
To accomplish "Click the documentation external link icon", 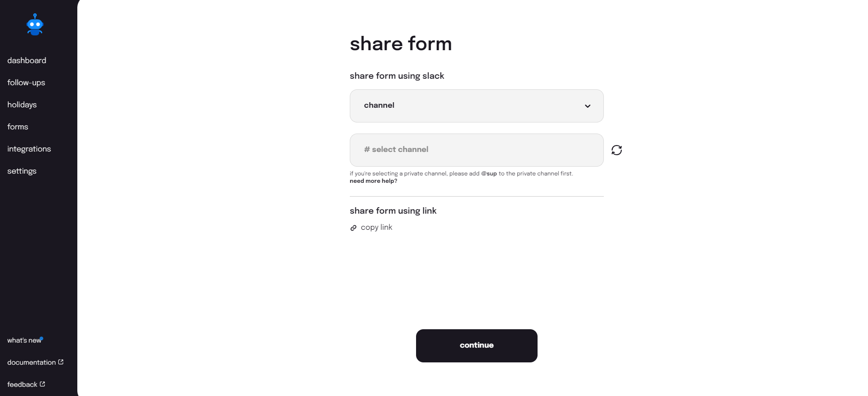I will pyautogui.click(x=61, y=362).
